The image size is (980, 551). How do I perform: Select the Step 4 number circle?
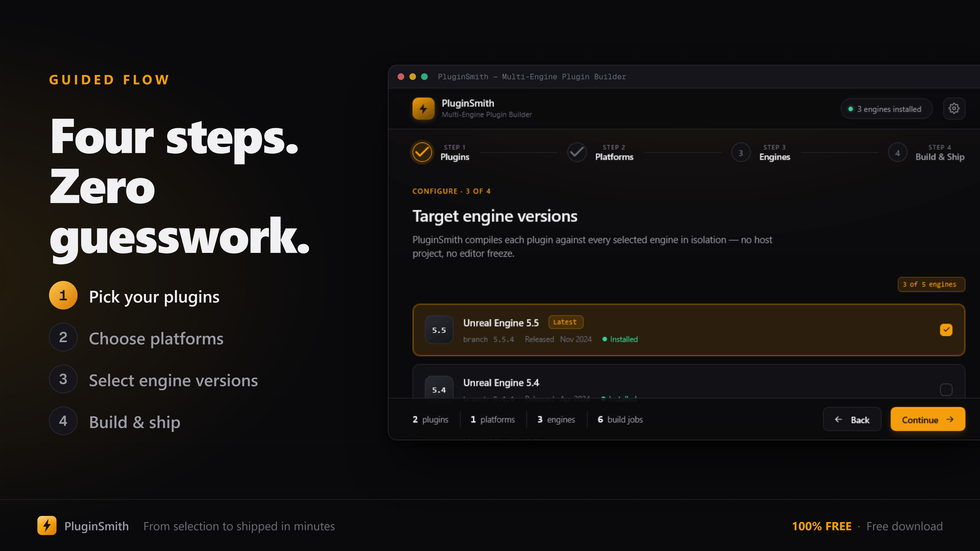(897, 153)
